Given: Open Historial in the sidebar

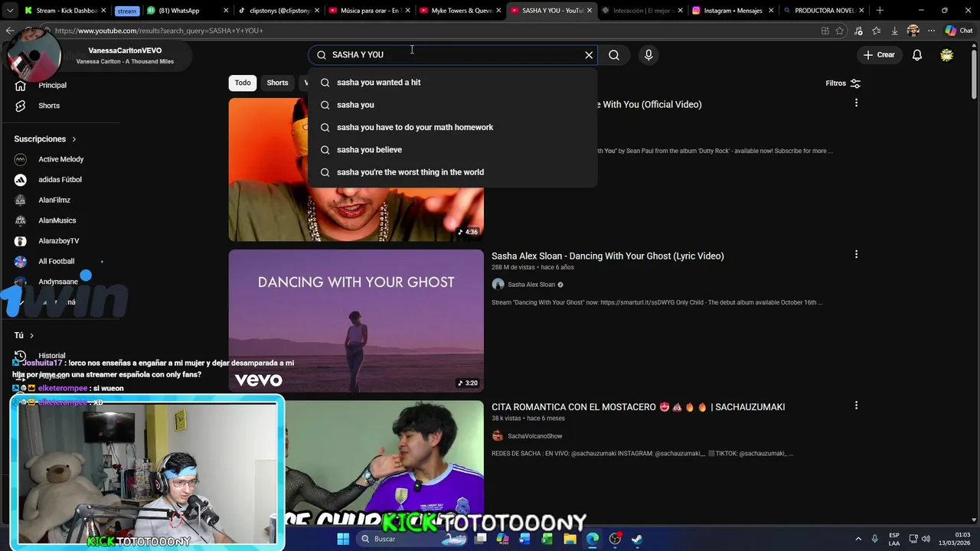Looking at the screenshot, I should [x=52, y=356].
